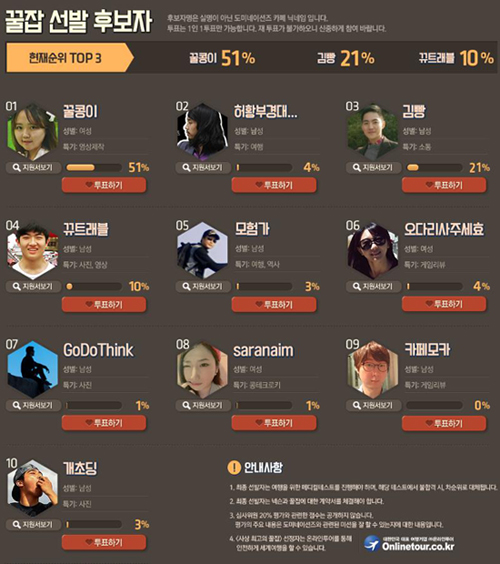Click 투표하기 under candidate 03 김빵

pos(444,185)
